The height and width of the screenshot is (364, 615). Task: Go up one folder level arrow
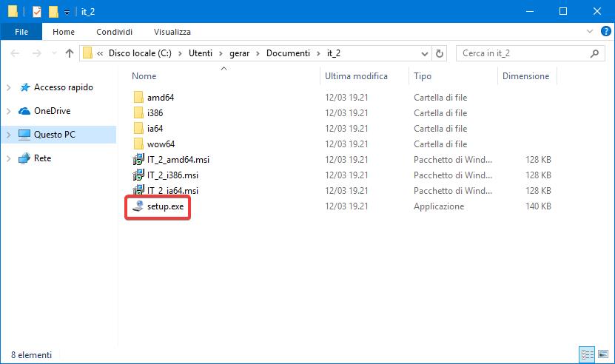click(70, 53)
